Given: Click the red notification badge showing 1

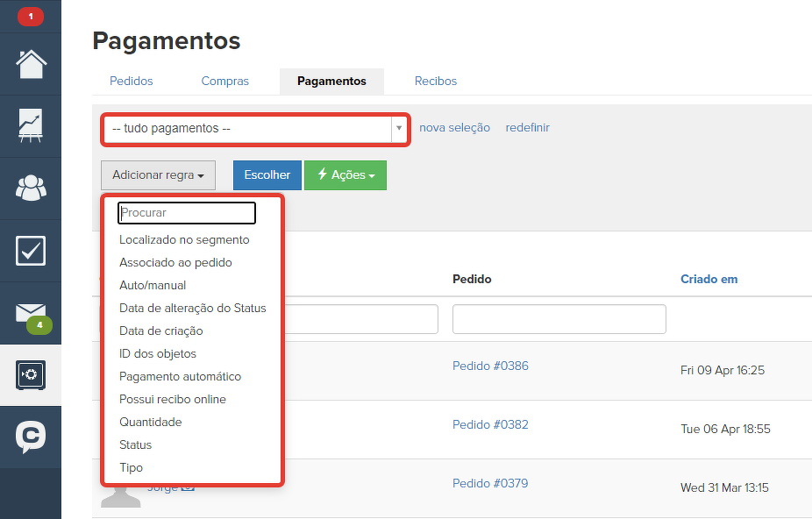Looking at the screenshot, I should point(31,16).
